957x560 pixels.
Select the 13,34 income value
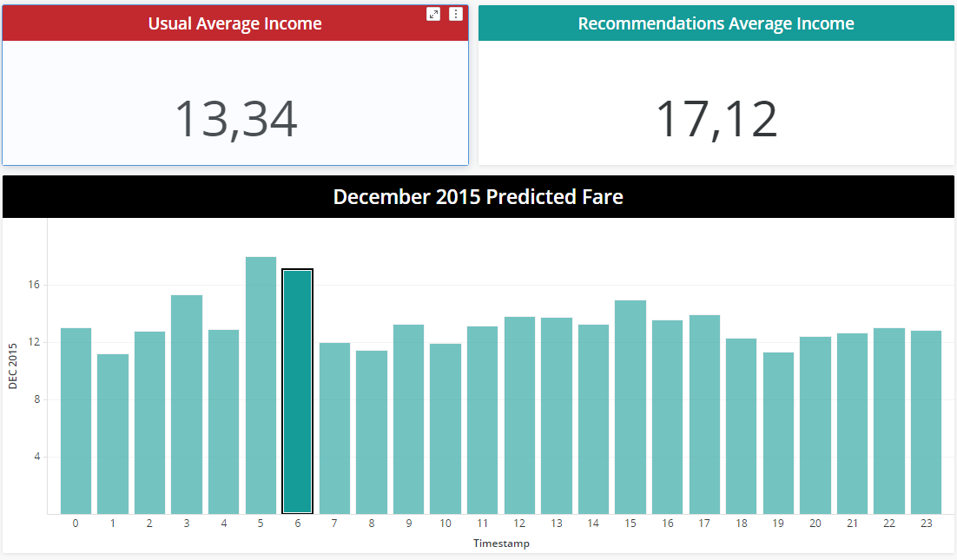click(236, 119)
